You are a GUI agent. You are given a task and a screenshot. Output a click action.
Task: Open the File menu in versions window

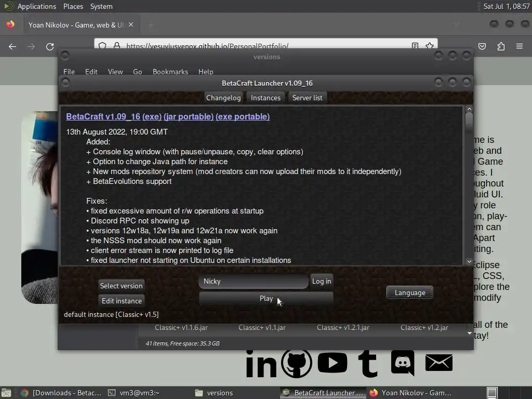click(69, 72)
